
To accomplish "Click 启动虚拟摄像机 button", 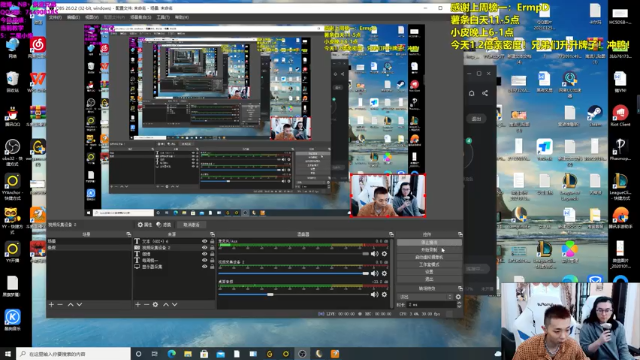I will tap(429, 257).
